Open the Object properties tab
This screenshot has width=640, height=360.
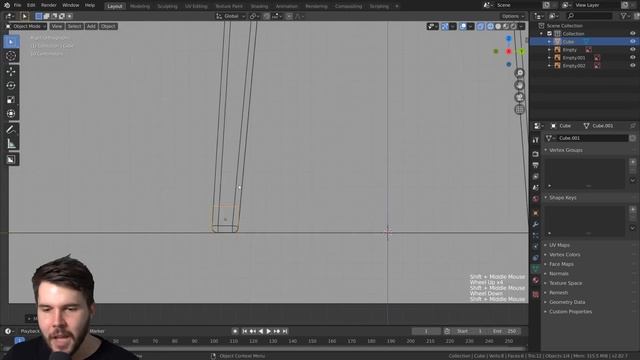[x=536, y=213]
